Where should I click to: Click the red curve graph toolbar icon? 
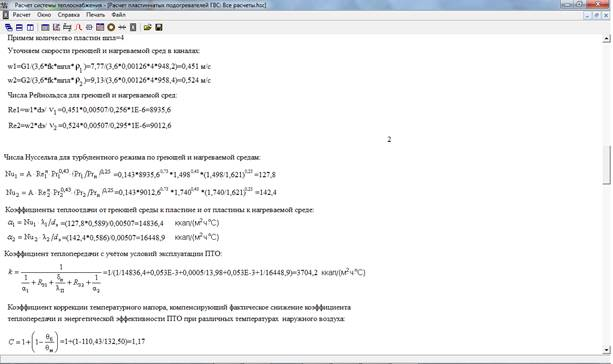(x=78, y=27)
